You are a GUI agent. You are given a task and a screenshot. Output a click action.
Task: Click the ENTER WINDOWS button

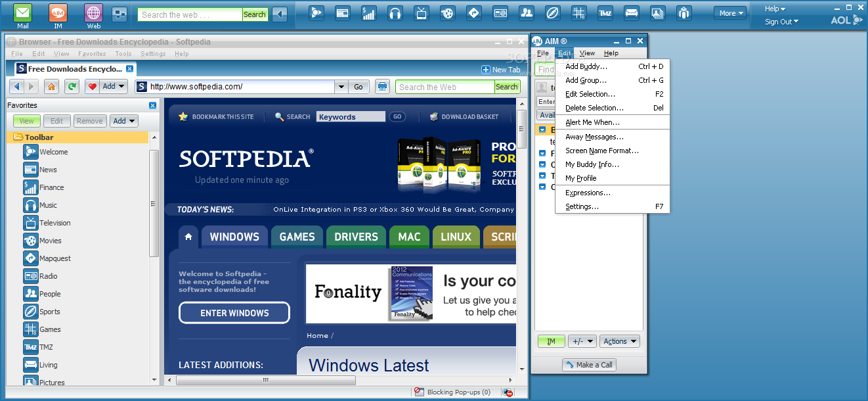[x=234, y=313]
